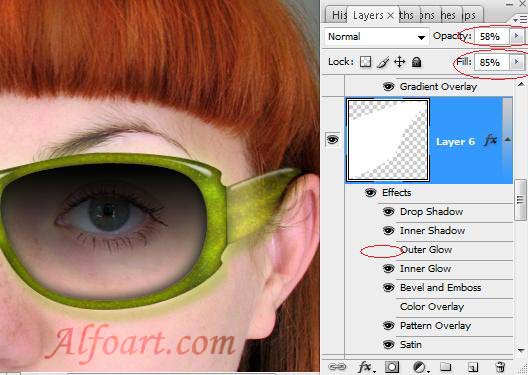Click the Effects group label
This screenshot has width=528, height=375.
click(396, 193)
